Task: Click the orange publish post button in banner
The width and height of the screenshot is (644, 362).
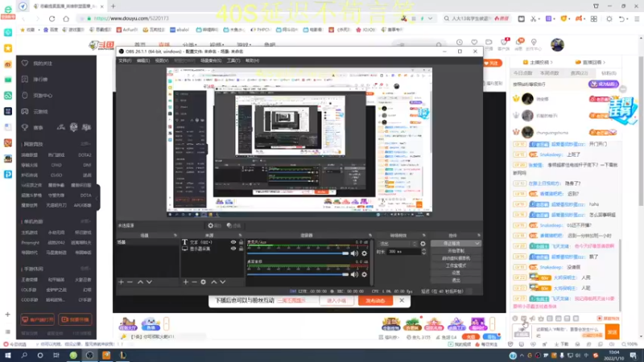Action: 375,300
